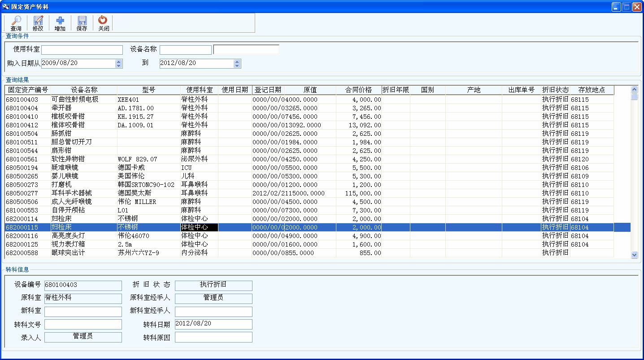
Task: Click the 使用科室 column header
Action: [200, 90]
